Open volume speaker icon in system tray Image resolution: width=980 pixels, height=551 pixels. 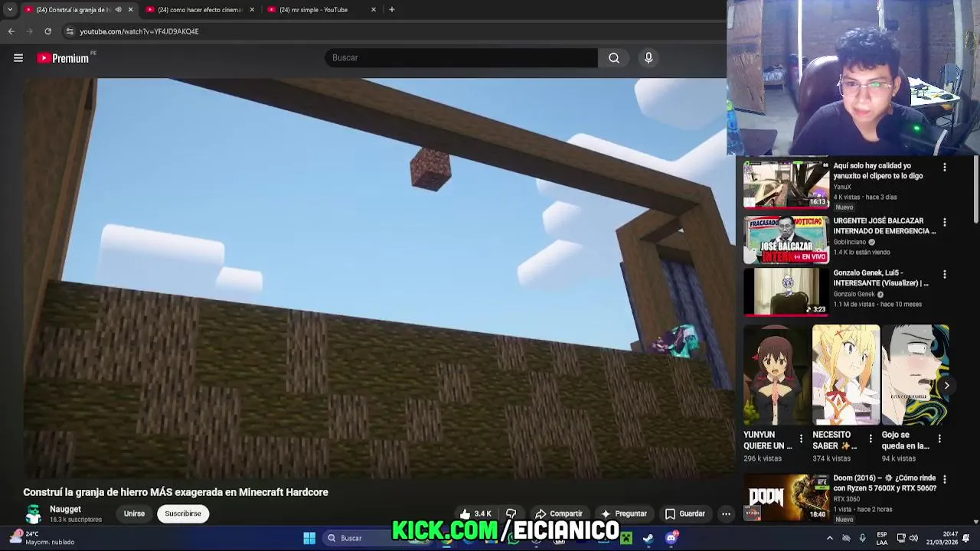(913, 538)
